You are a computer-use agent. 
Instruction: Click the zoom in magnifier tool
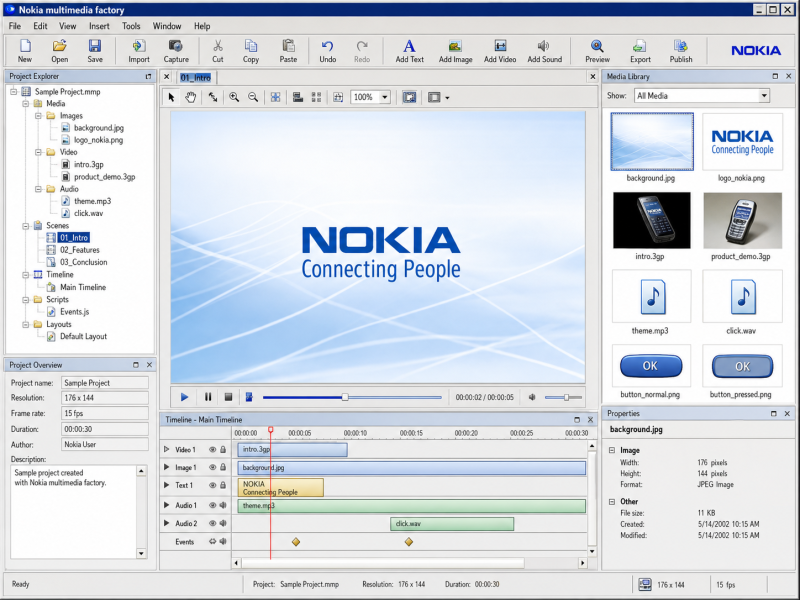pos(234,97)
